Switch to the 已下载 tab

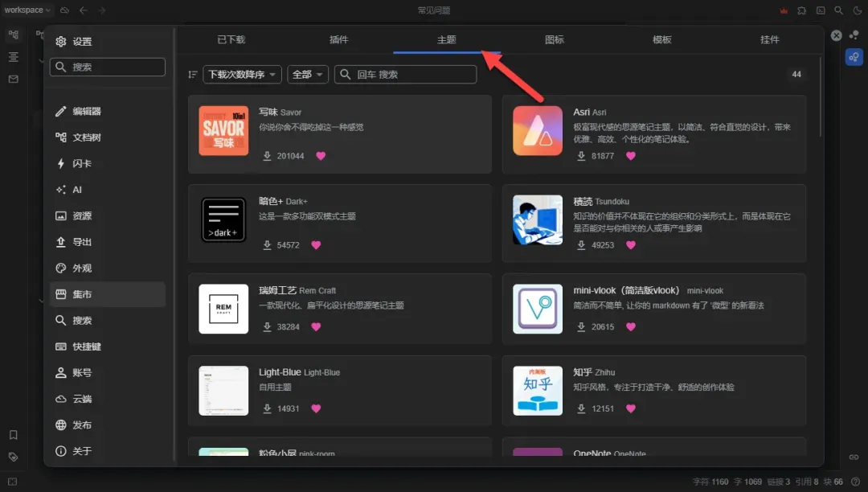click(x=231, y=40)
